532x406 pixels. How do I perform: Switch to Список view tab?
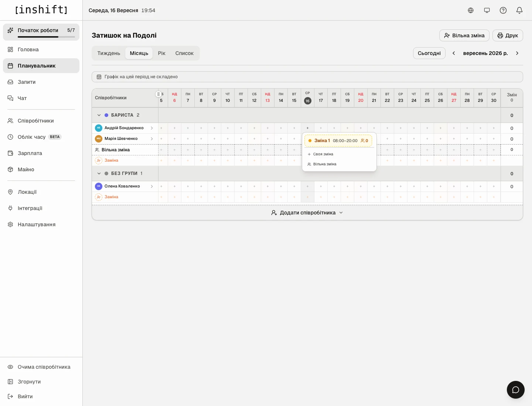coord(184,53)
